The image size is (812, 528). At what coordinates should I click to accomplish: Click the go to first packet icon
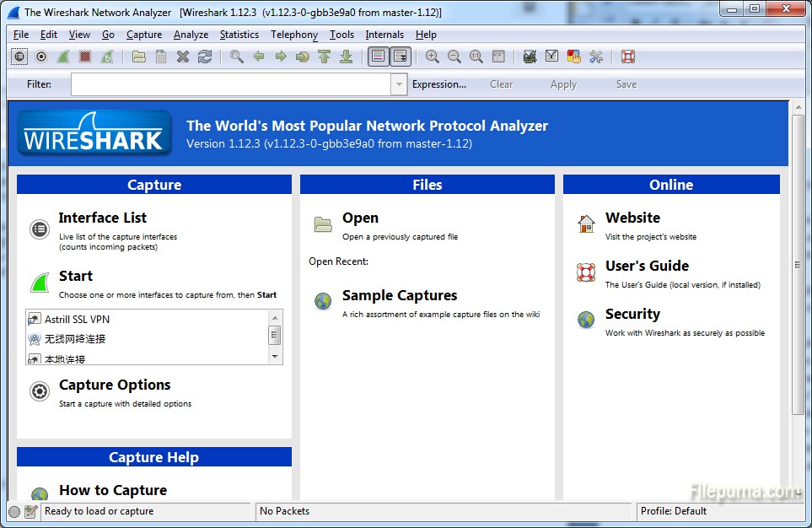[x=325, y=57]
